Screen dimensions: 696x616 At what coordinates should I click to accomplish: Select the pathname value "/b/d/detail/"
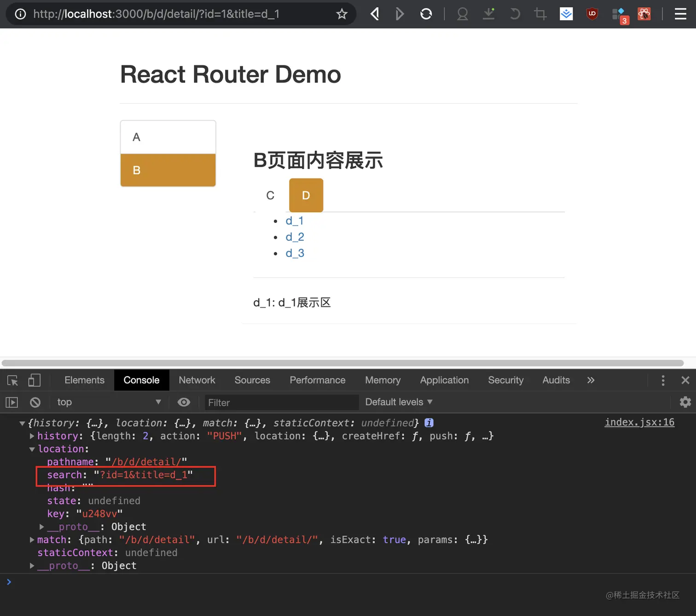click(x=146, y=462)
